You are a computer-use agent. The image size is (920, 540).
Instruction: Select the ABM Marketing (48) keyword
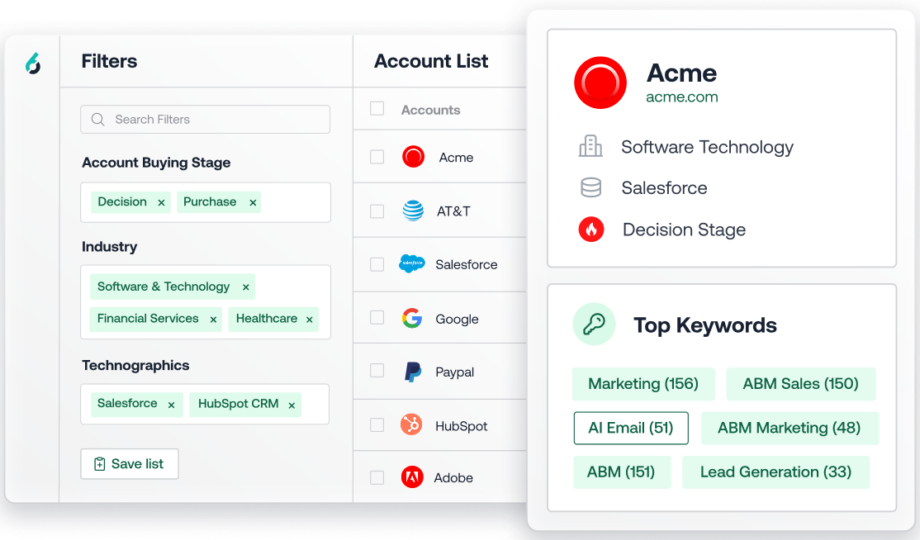point(790,428)
